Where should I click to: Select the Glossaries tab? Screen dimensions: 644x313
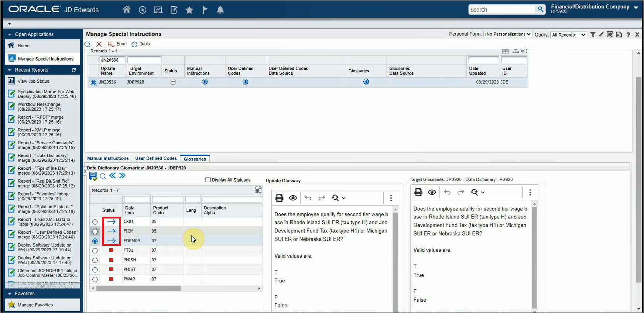click(x=195, y=159)
